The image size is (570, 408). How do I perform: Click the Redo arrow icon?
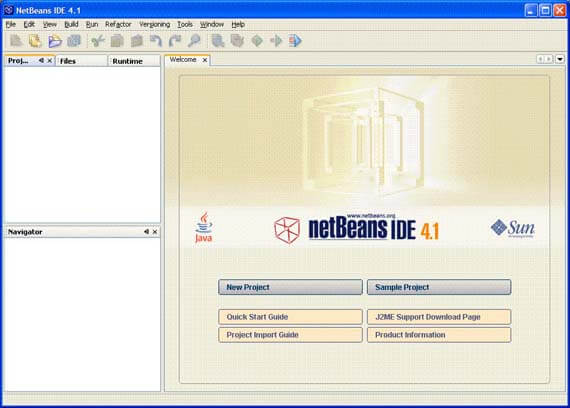click(175, 41)
